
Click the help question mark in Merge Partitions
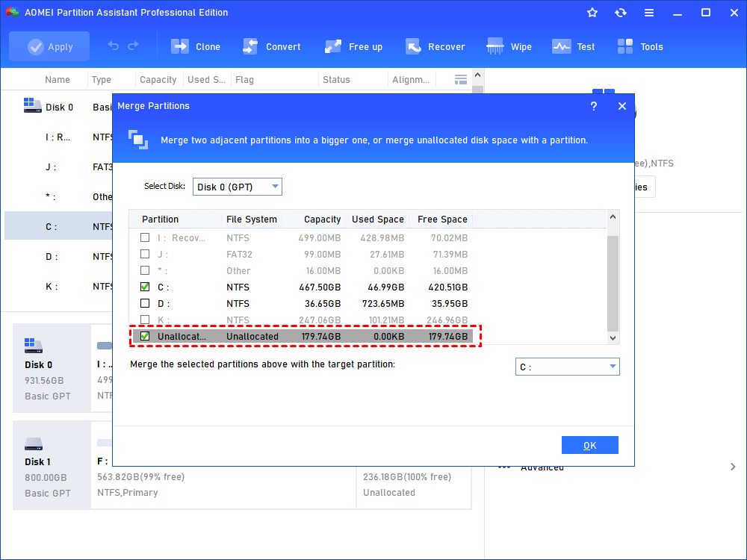coord(594,106)
